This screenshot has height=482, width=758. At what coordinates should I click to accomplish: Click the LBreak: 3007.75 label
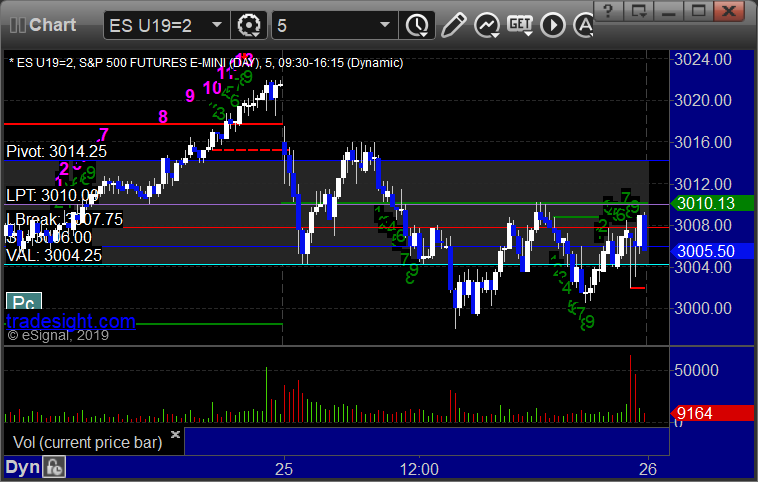(64, 219)
